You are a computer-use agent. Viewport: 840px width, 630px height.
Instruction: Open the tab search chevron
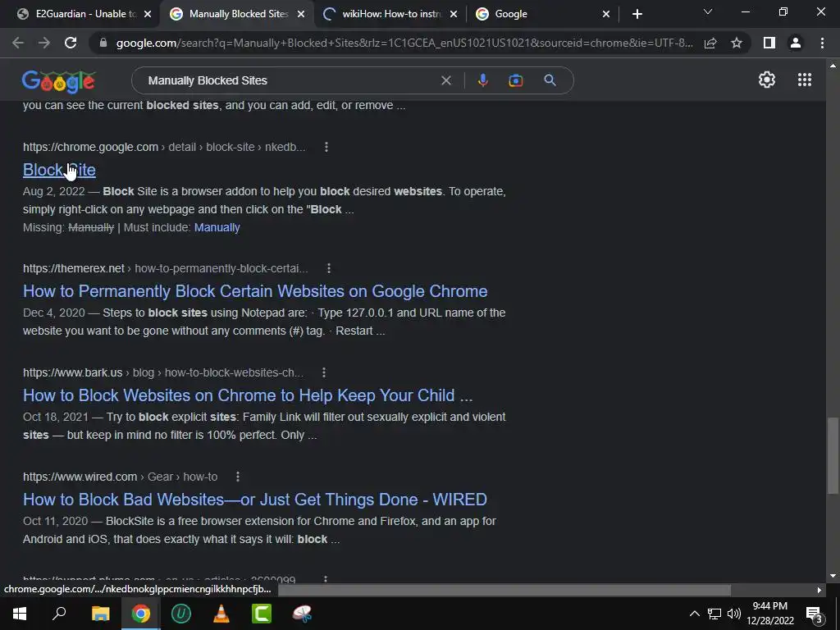(x=708, y=11)
